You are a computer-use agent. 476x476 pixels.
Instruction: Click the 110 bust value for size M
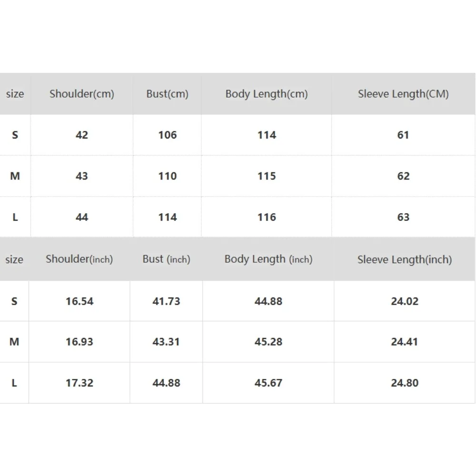(167, 176)
